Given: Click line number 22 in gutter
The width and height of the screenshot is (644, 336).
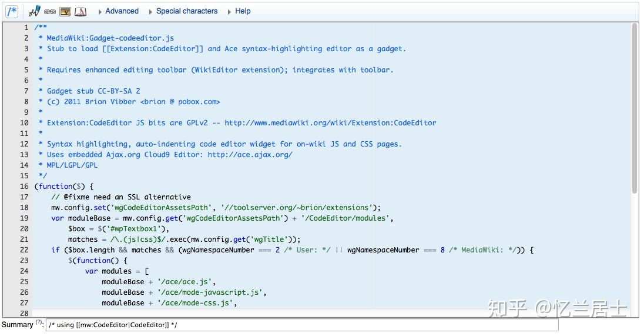Looking at the screenshot, I should (24, 250).
